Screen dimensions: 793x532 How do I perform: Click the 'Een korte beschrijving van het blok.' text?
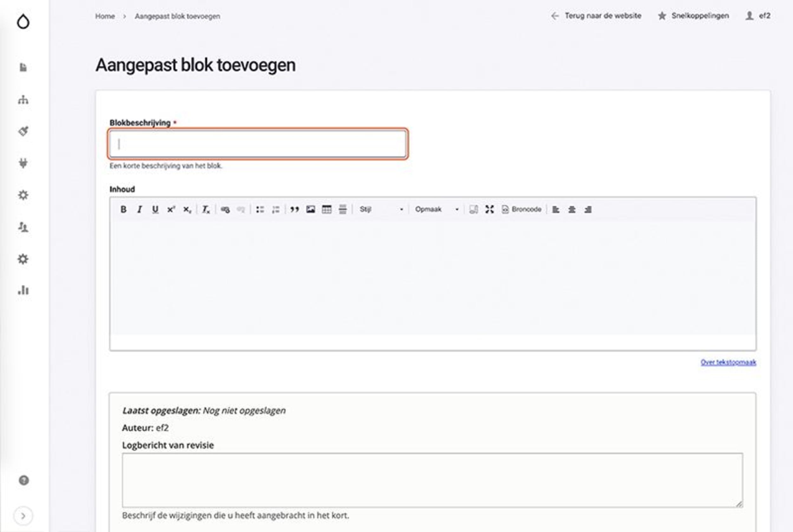[166, 166]
